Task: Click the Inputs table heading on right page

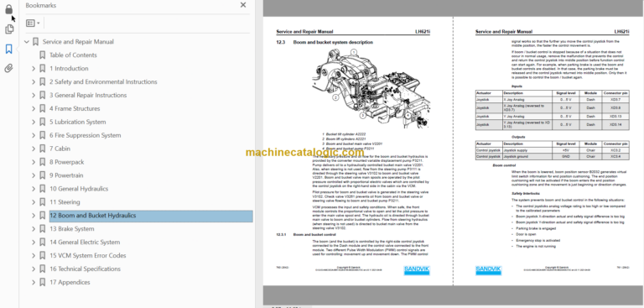Action: (x=517, y=86)
